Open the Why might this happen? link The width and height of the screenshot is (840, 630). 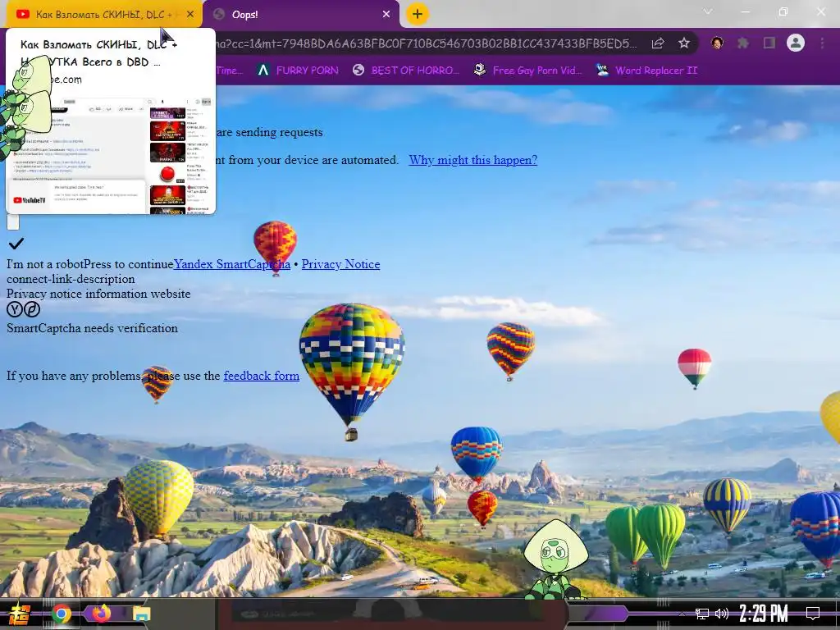tap(473, 160)
